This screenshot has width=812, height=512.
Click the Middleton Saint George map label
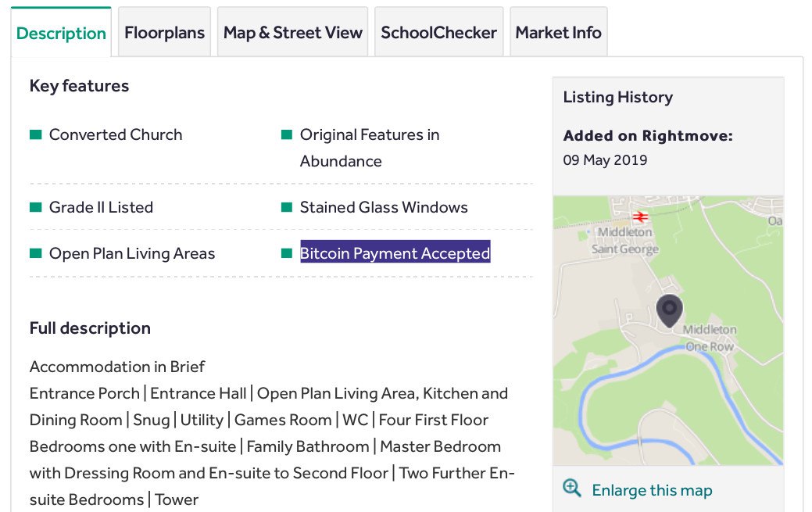tap(624, 241)
